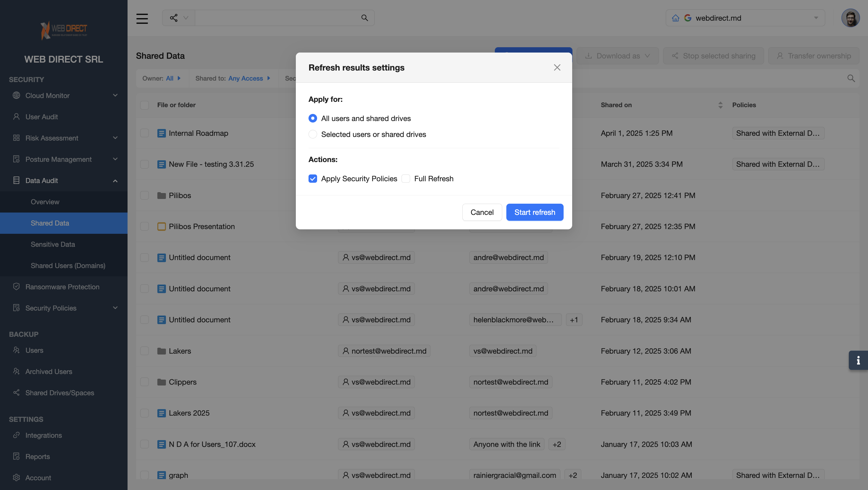Collapse the Data Audit chevron
Viewport: 868px width, 490px height.
tap(115, 181)
